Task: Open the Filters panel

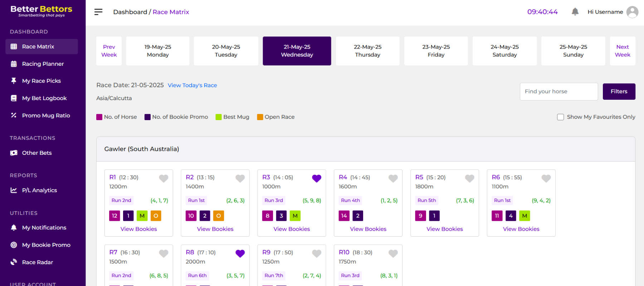Action: click(619, 92)
